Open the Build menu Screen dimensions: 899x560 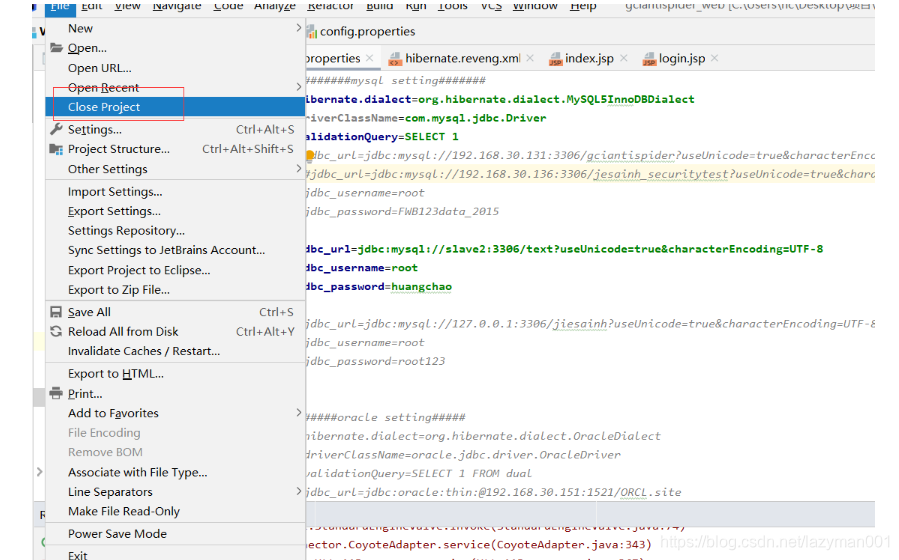pos(379,6)
